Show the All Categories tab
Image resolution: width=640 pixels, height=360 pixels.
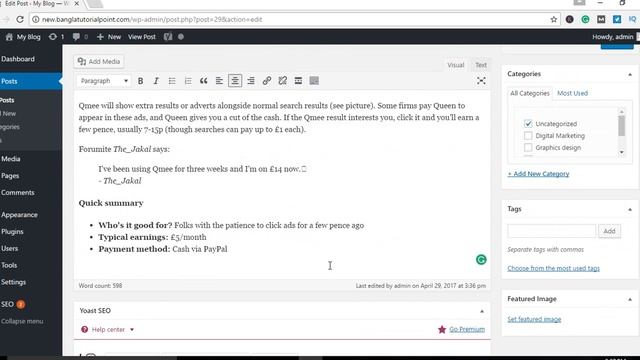[530, 93]
